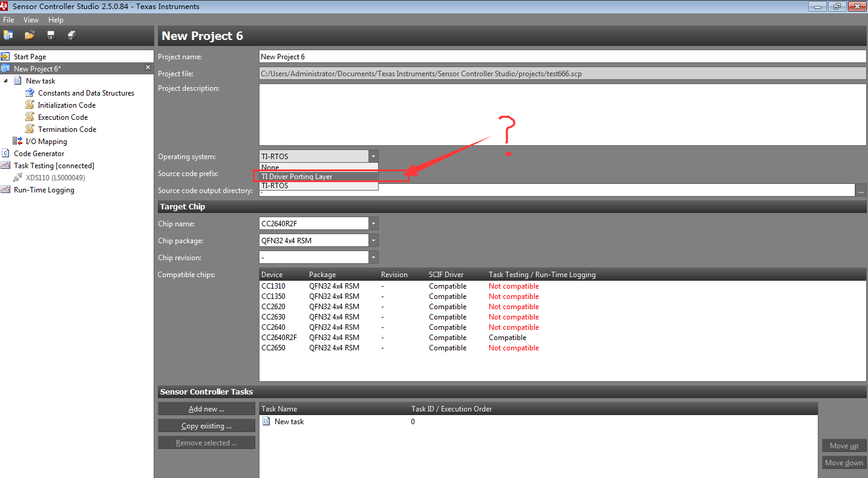
Task: Click the Project file path field
Action: click(x=563, y=74)
